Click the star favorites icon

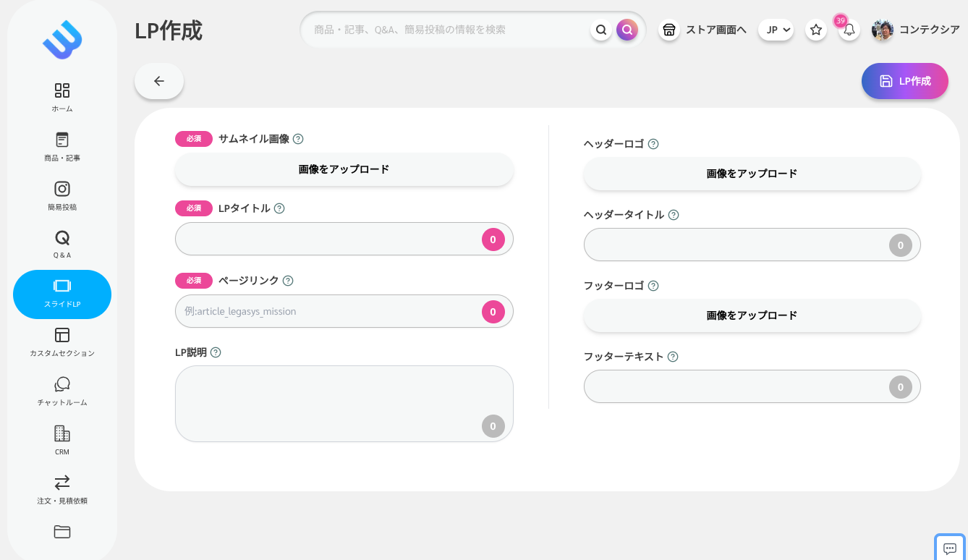click(x=816, y=30)
